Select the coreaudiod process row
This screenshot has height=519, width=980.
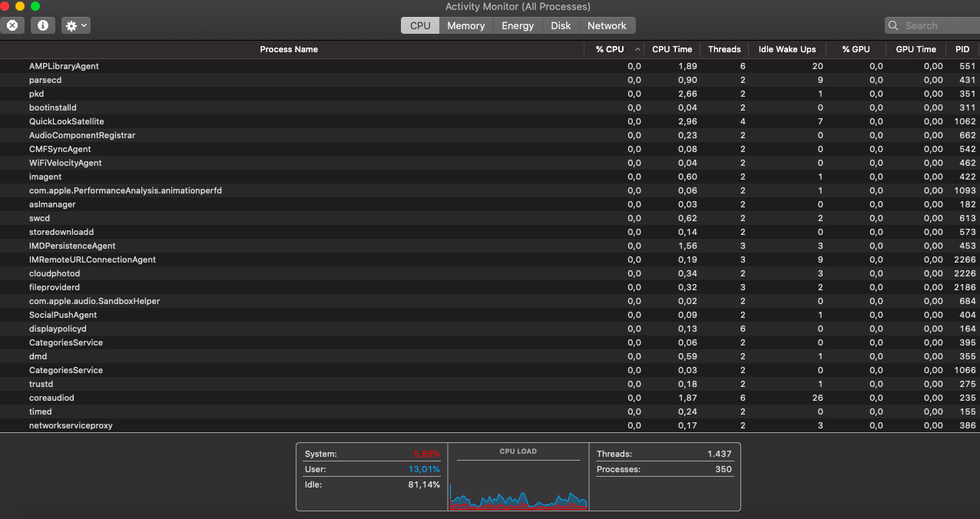pyautogui.click(x=51, y=398)
